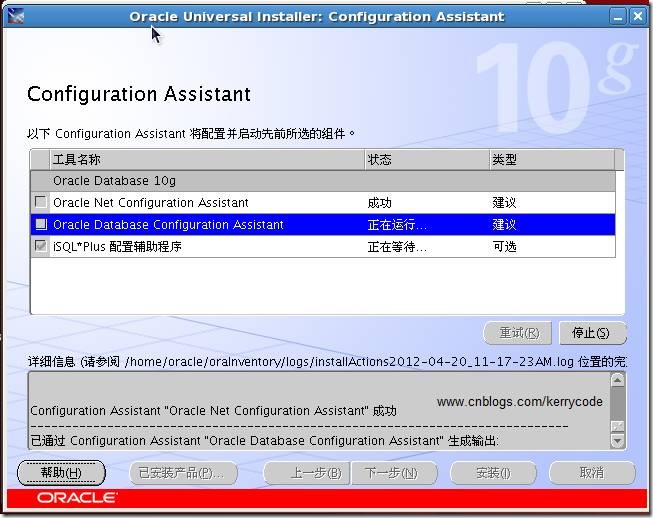Minimize the Oracle Universal Installer window
The width and height of the screenshot is (653, 518).
[618, 17]
